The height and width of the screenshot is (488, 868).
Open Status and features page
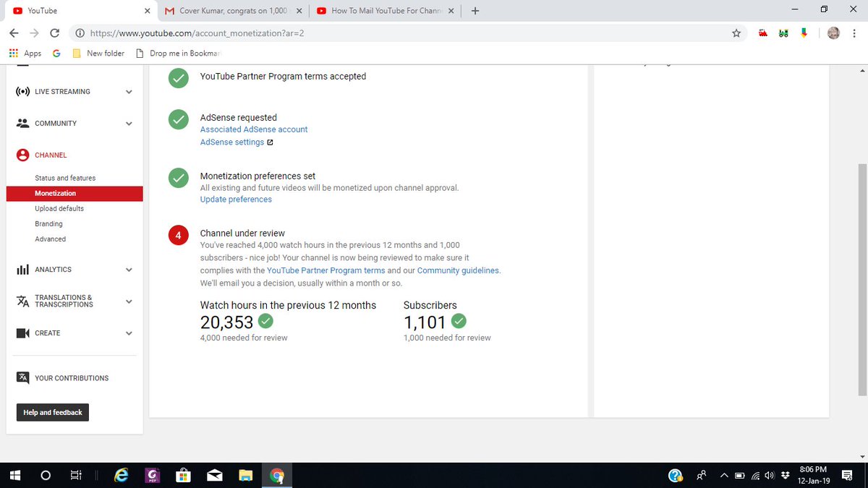pyautogui.click(x=65, y=178)
